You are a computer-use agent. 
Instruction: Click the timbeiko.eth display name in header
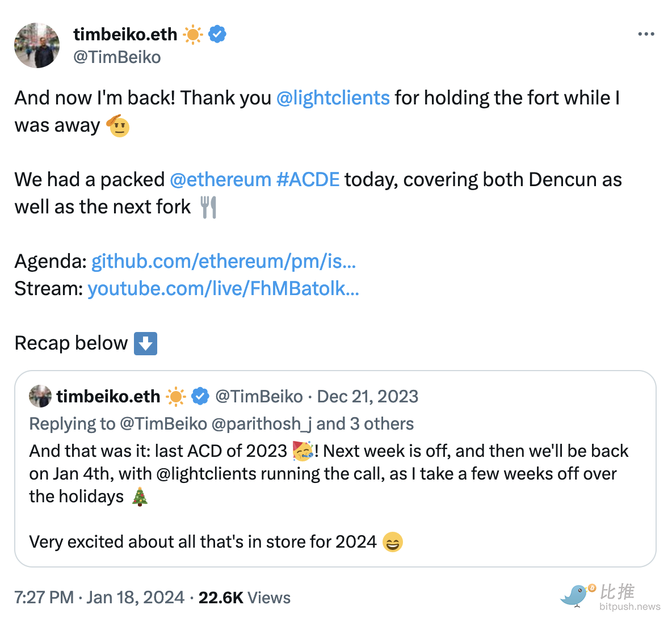point(125,35)
